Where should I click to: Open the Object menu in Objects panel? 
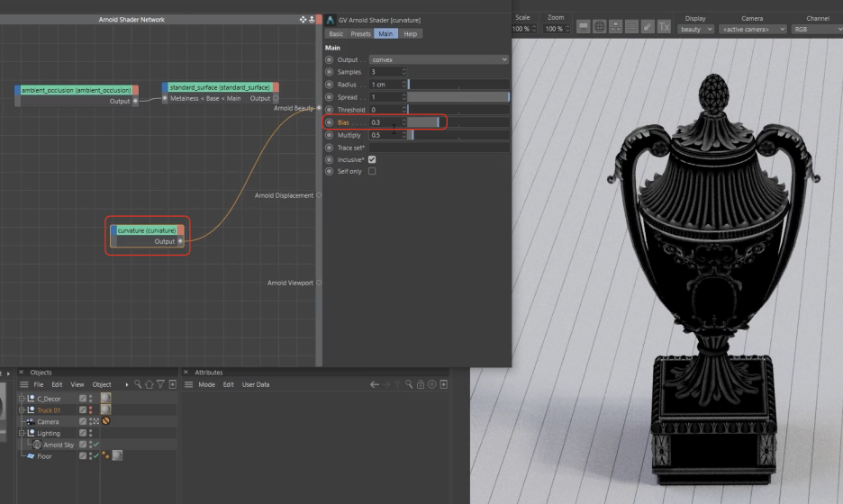(x=102, y=384)
